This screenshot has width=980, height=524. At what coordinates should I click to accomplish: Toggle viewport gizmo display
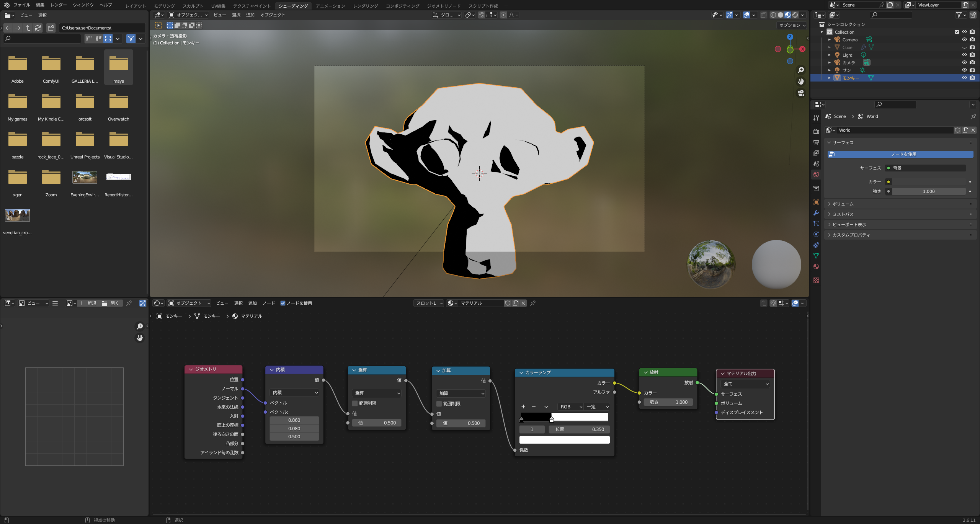[729, 15]
